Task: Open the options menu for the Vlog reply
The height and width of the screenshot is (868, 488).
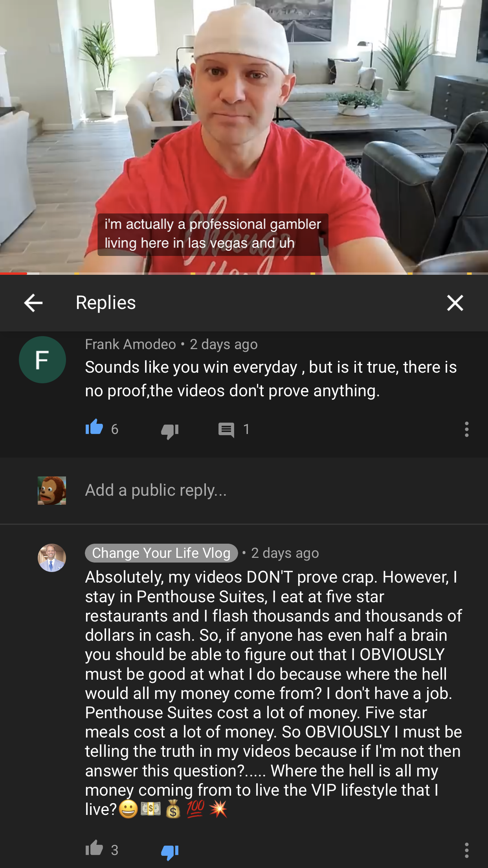Action: coord(467,850)
